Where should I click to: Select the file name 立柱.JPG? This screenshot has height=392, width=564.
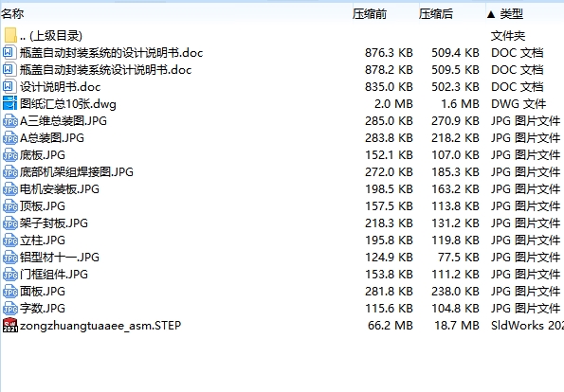(x=43, y=241)
